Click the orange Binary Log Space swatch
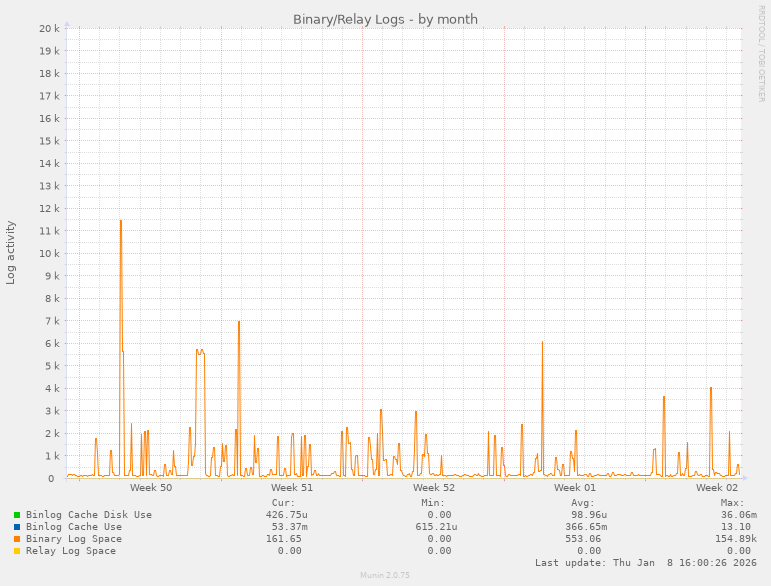The height and width of the screenshot is (586, 771). (17, 539)
